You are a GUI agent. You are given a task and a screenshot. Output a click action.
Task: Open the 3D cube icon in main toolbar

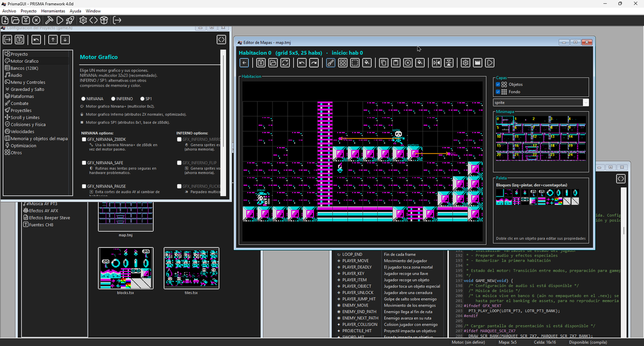(x=104, y=20)
